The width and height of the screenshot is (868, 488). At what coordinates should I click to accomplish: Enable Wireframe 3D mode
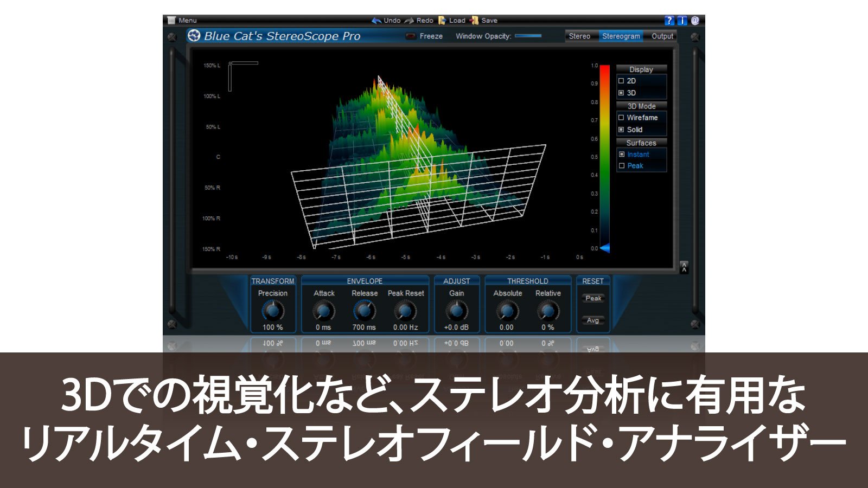(x=622, y=118)
